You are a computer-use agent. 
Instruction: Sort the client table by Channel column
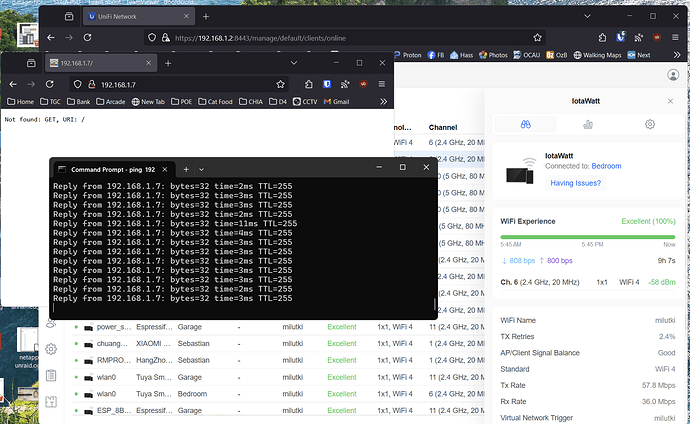coord(443,128)
